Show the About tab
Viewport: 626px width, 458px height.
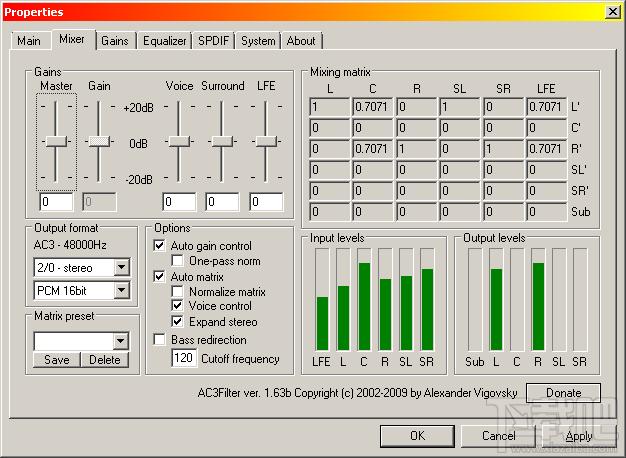pyautogui.click(x=301, y=41)
